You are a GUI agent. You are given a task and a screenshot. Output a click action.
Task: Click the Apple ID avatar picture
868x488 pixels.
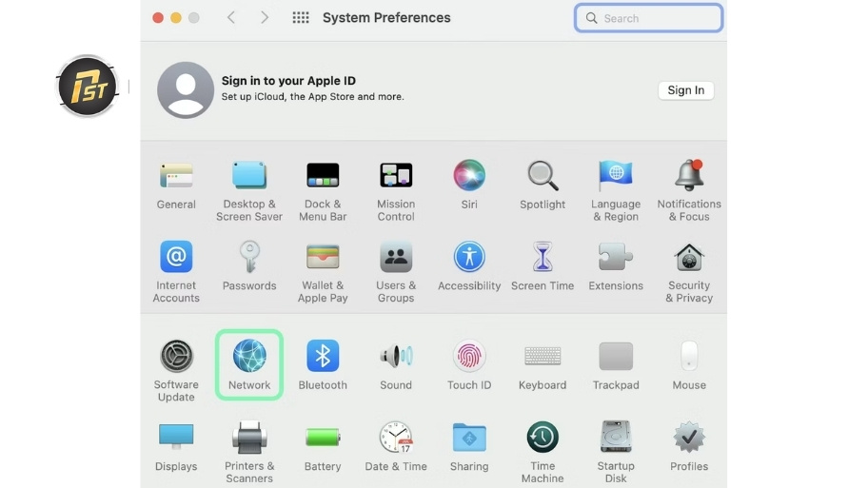[x=186, y=89]
